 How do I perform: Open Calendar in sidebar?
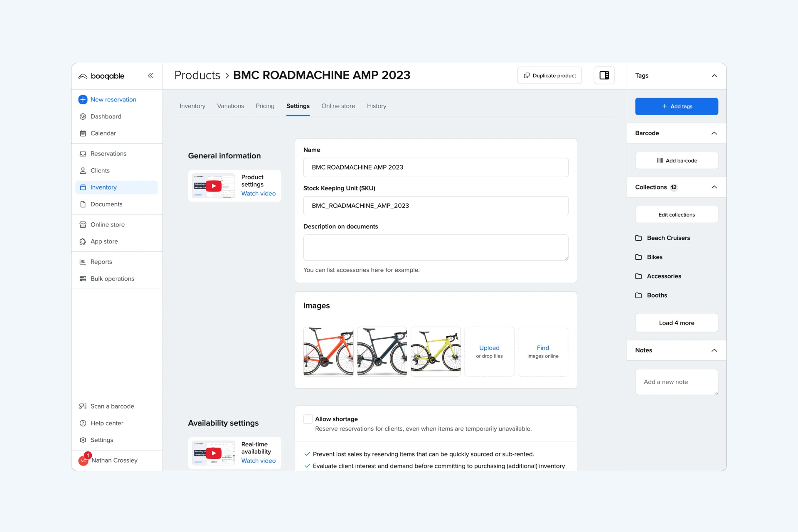point(103,133)
